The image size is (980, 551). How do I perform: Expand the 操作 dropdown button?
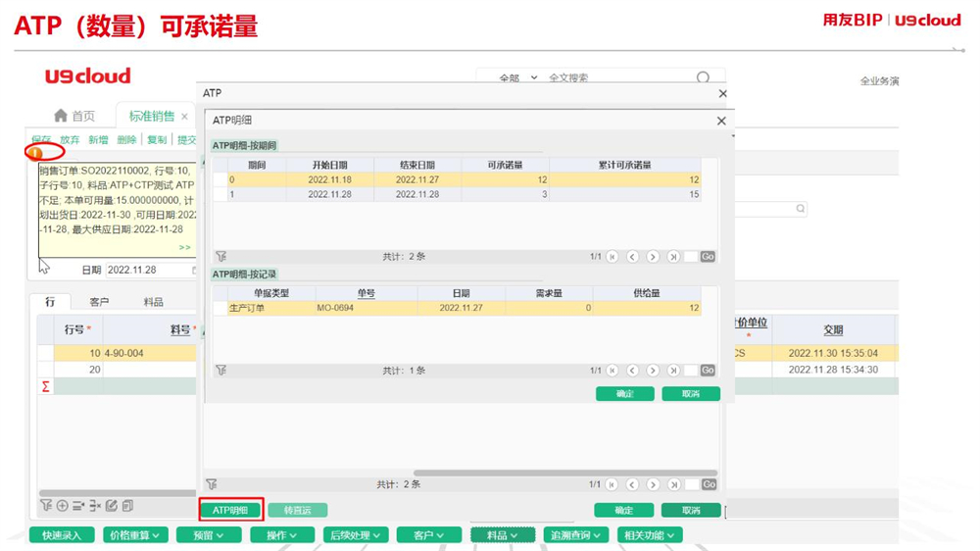(x=282, y=534)
